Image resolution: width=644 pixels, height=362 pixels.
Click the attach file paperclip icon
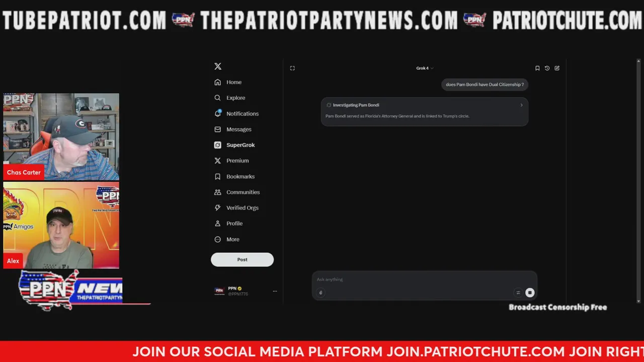(320, 293)
